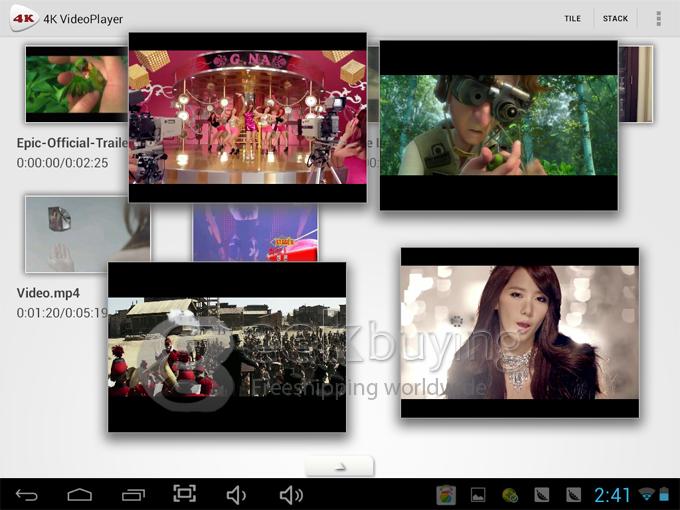
Task: Open the overflow menu with three dots
Action: 658,19
